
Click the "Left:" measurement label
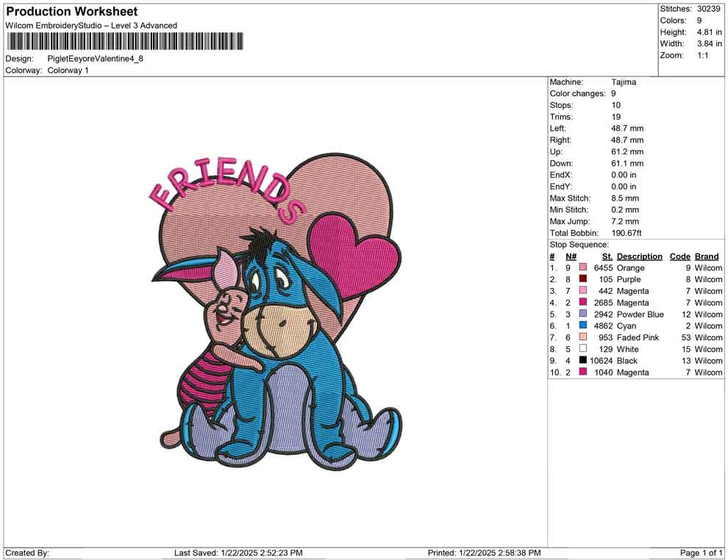(557, 129)
